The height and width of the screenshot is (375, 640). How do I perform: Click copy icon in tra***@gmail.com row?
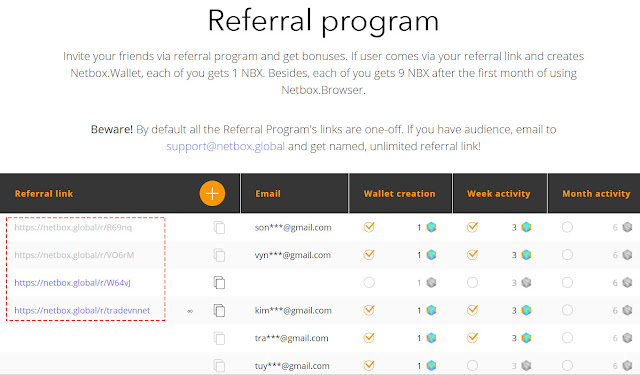click(x=219, y=338)
